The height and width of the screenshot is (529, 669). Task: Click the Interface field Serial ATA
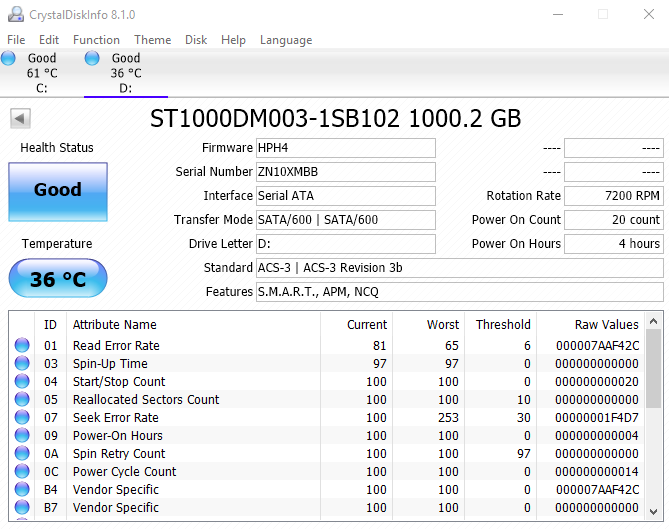pyautogui.click(x=346, y=196)
